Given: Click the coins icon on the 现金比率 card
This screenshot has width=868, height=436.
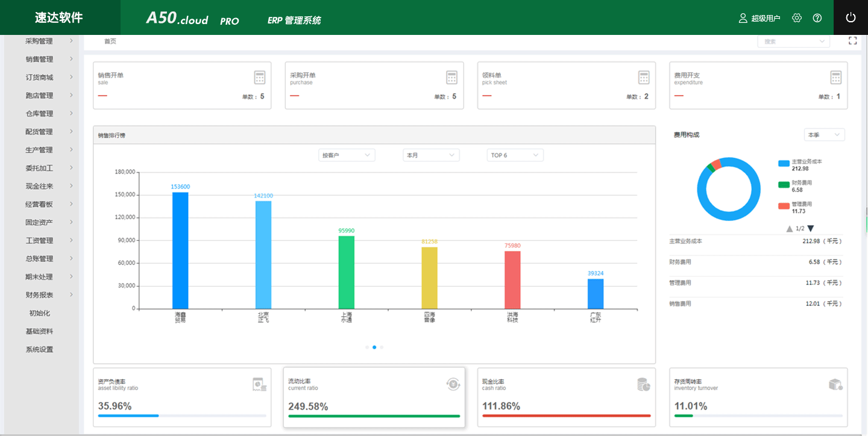Looking at the screenshot, I should point(644,384).
